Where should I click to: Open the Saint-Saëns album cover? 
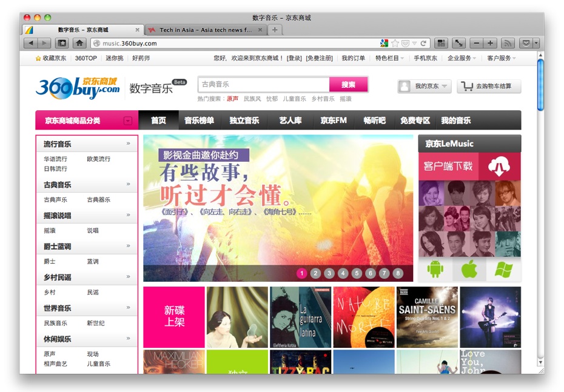(428, 317)
